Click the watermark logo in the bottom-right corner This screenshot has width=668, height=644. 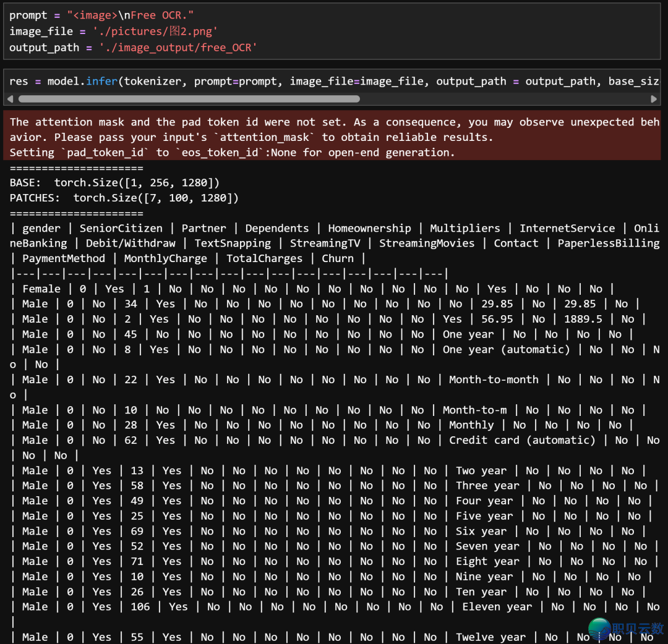[x=625, y=628]
